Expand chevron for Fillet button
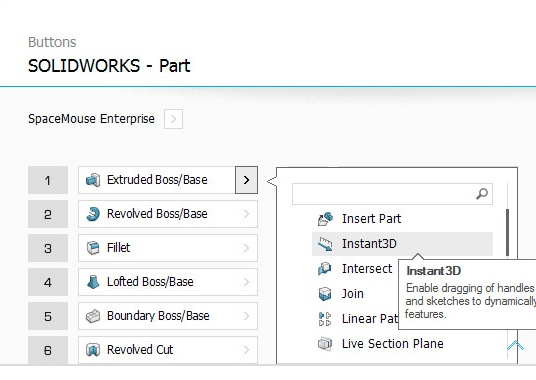The width and height of the screenshot is (536, 380). pyautogui.click(x=246, y=248)
